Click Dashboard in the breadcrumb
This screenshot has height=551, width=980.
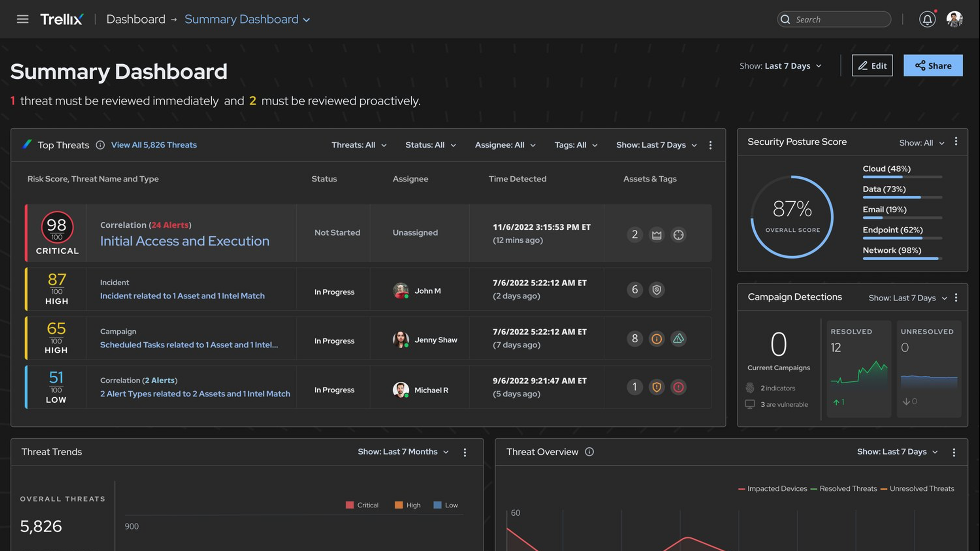[x=136, y=19]
